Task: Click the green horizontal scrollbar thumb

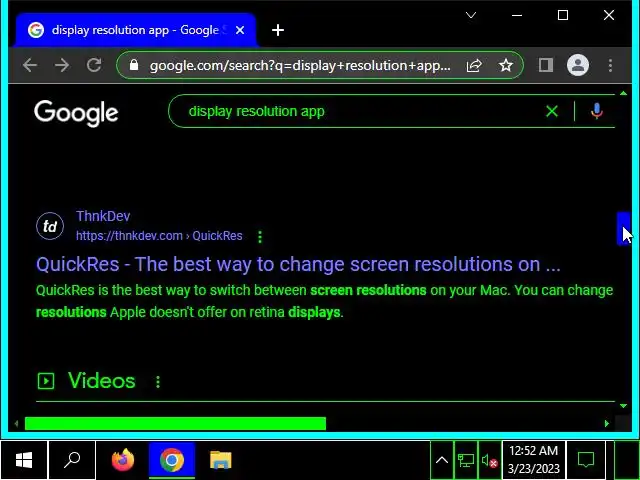Action: pyautogui.click(x=176, y=424)
